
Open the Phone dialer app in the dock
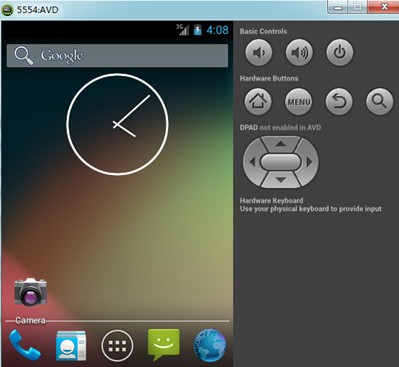[24, 345]
